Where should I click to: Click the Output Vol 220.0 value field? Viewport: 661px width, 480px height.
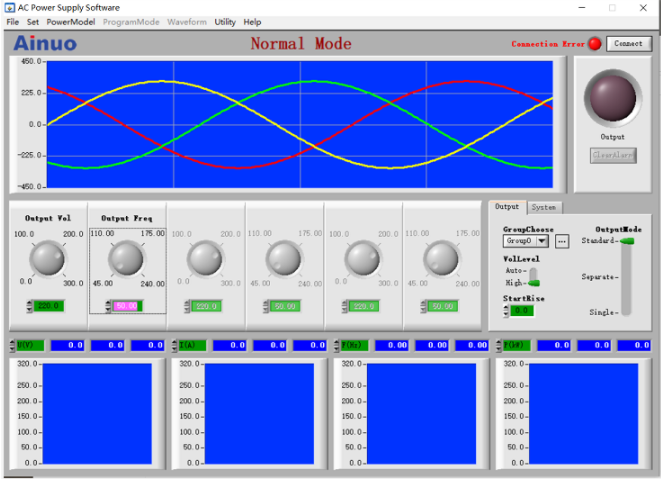[x=49, y=306]
